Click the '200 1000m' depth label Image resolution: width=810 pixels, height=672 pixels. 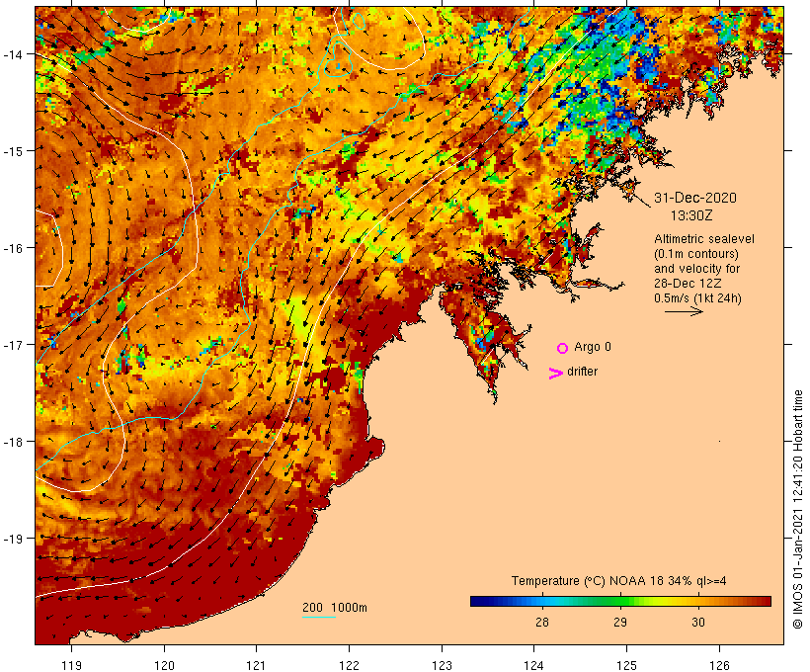pyautogui.click(x=335, y=608)
